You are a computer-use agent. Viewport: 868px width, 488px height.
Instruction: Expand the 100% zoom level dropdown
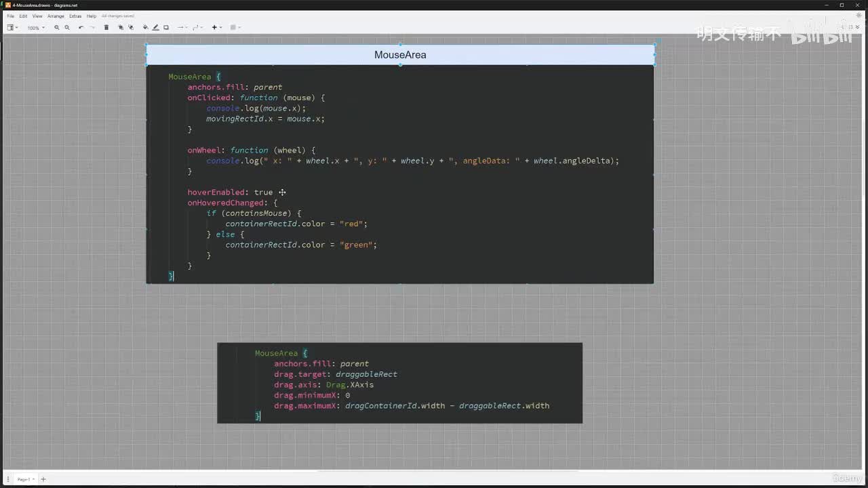[35, 28]
